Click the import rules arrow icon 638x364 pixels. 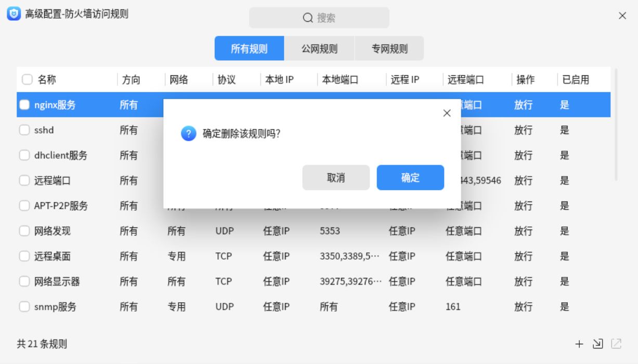pos(598,344)
